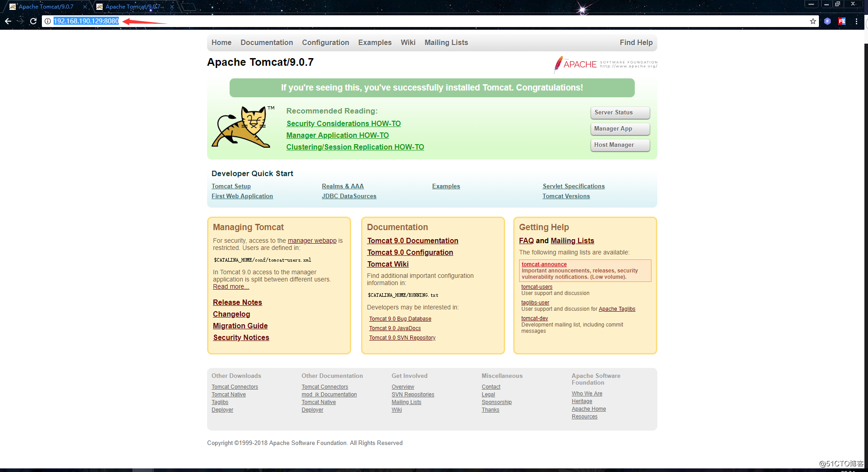Open Realms & AAA link
The height and width of the screenshot is (472, 868).
point(343,186)
